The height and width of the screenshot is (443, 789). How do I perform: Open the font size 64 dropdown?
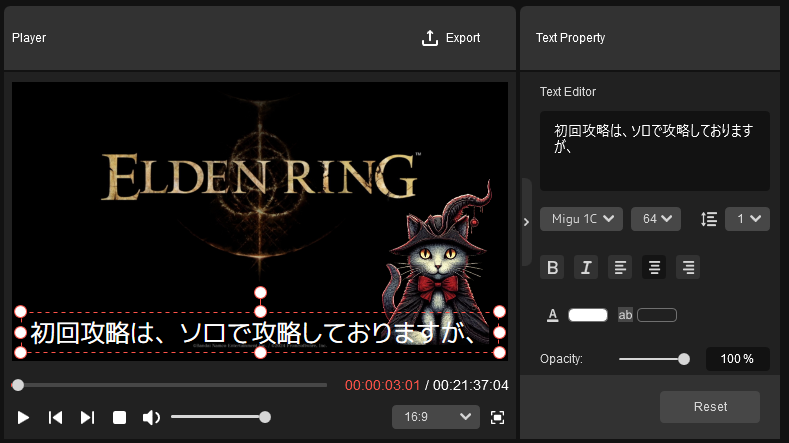[x=656, y=219]
